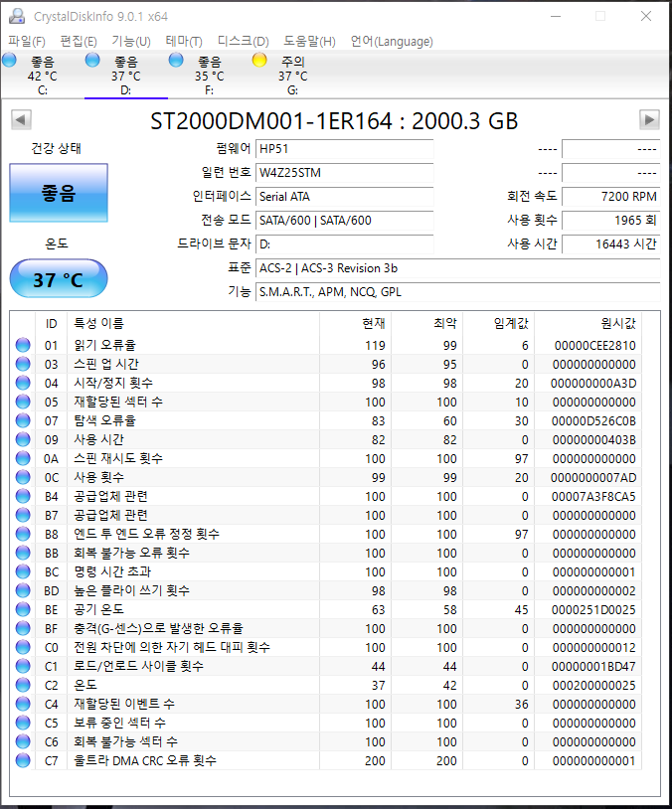Open the 파일(F) menu
Screen dimensions: 672x809
click(x=27, y=42)
